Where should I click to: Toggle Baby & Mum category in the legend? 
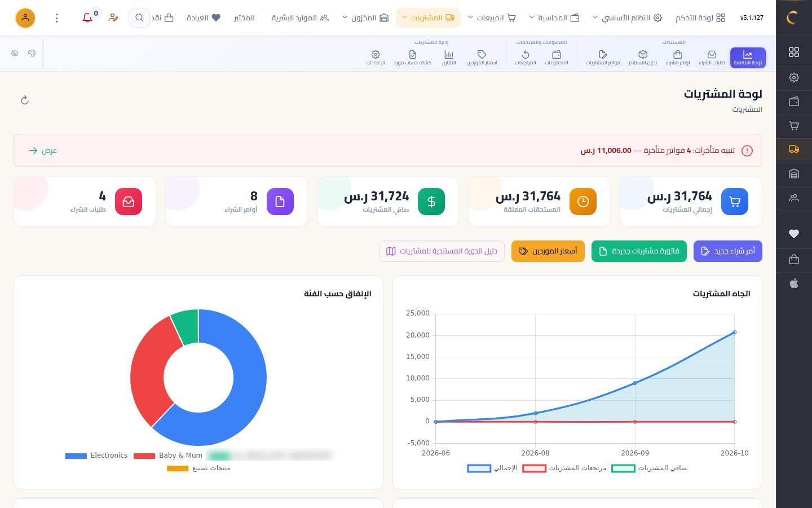click(x=168, y=456)
